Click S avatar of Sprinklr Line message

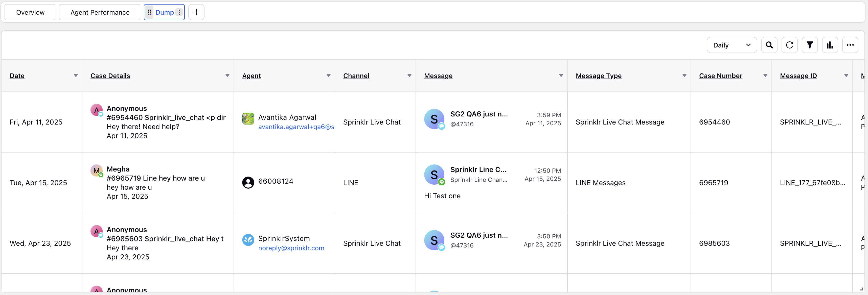pos(434,175)
